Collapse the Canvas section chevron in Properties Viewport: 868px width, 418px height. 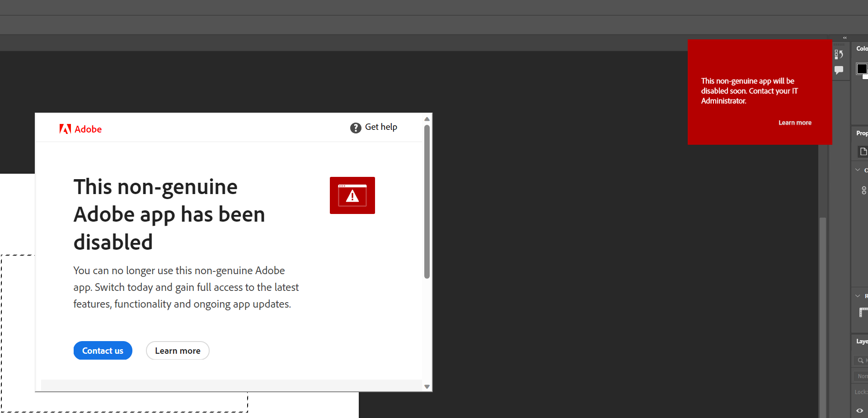(858, 170)
